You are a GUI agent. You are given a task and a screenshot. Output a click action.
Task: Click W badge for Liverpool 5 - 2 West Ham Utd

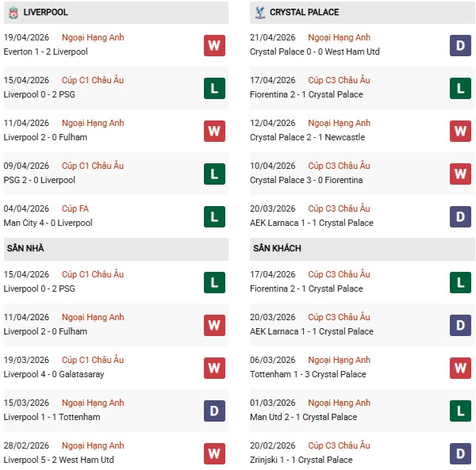pos(214,453)
